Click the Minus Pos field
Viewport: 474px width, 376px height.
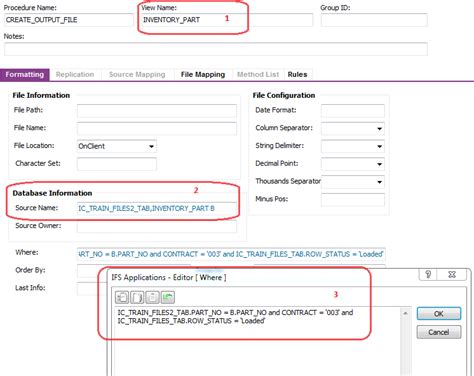tap(353, 200)
